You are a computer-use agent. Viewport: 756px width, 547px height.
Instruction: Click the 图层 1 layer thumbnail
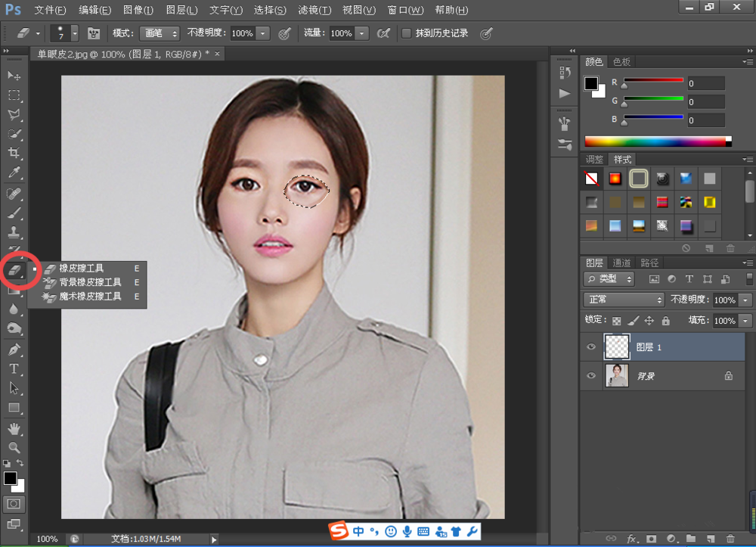pyautogui.click(x=617, y=347)
